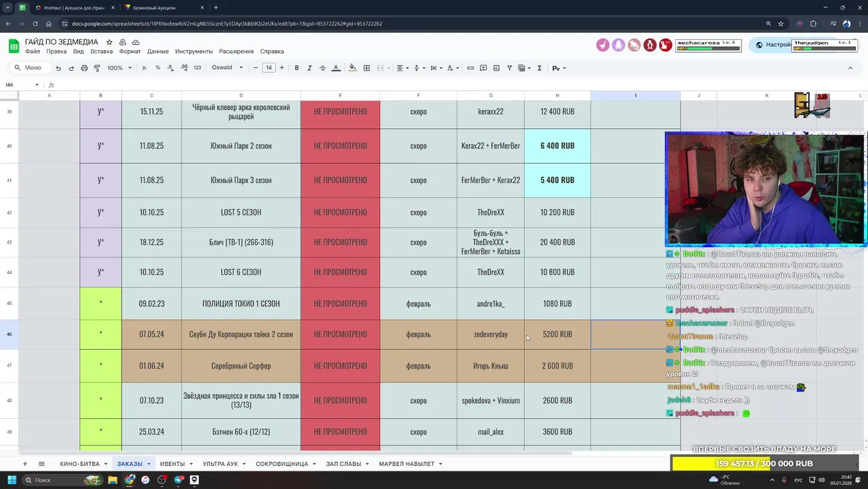This screenshot has width=868, height=489.
Task: Insert a link with the chain icon
Action: point(470,68)
